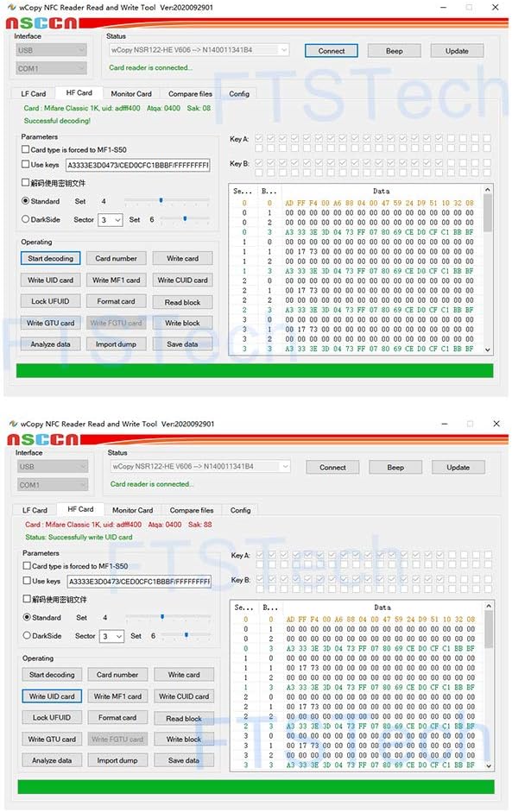Switch to the LF Card tab in the top window
The image size is (512, 812).
click(33, 94)
